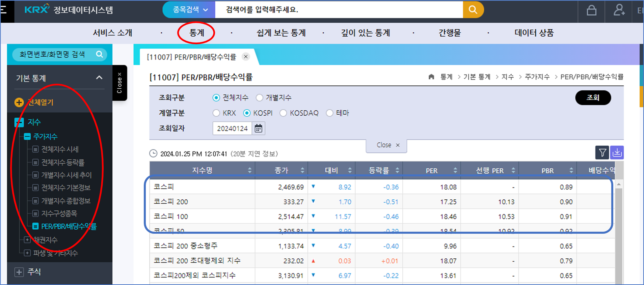Click the 코스피 100 row name
Screen dimensions: 644x285
click(171, 217)
